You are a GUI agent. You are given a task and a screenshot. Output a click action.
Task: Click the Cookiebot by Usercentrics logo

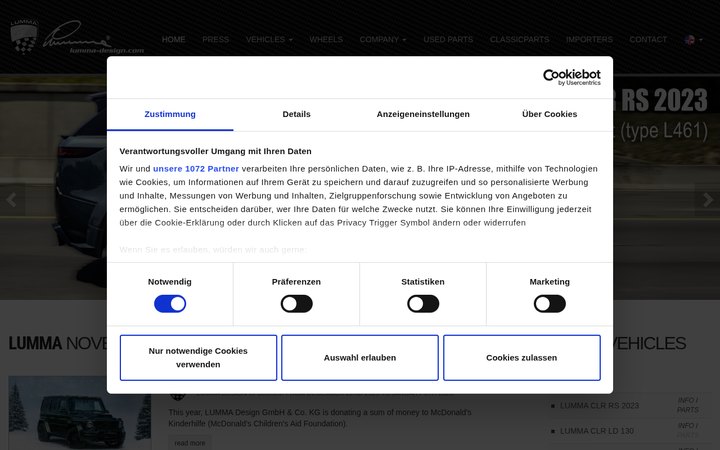[572, 77]
